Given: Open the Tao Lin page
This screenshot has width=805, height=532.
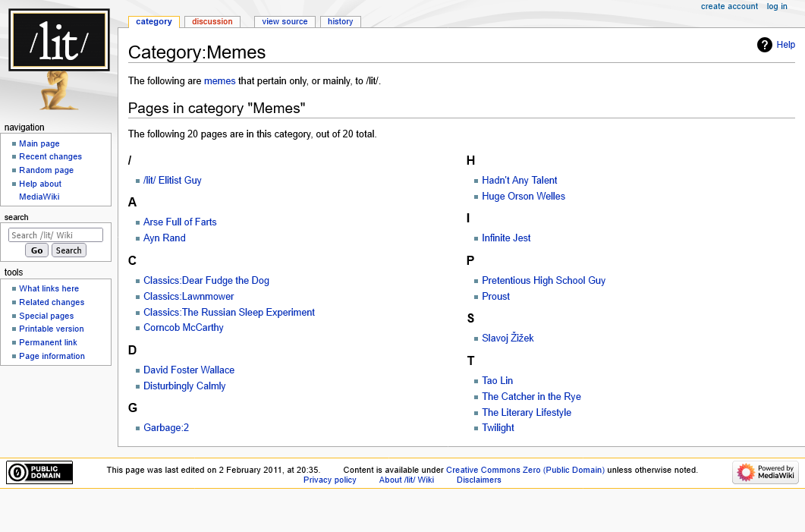Looking at the screenshot, I should click(497, 380).
